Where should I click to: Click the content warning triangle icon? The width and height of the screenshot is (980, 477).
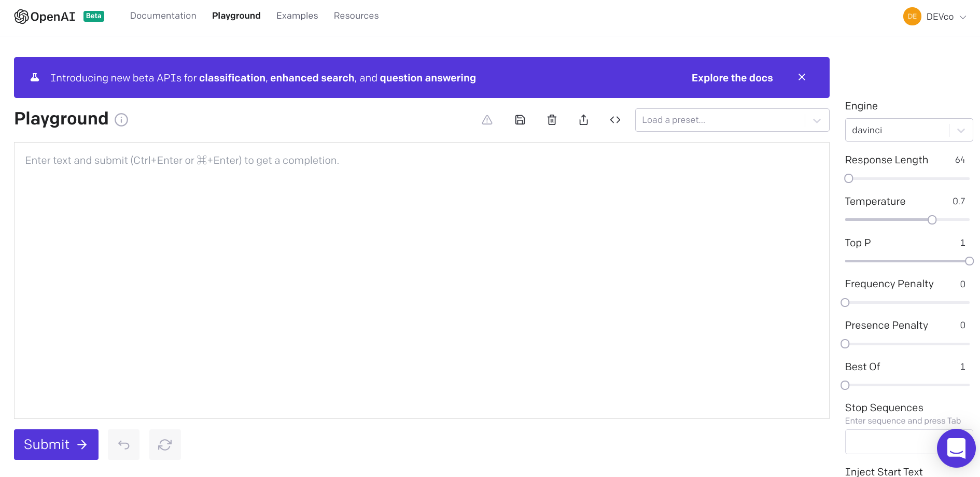[x=487, y=120]
